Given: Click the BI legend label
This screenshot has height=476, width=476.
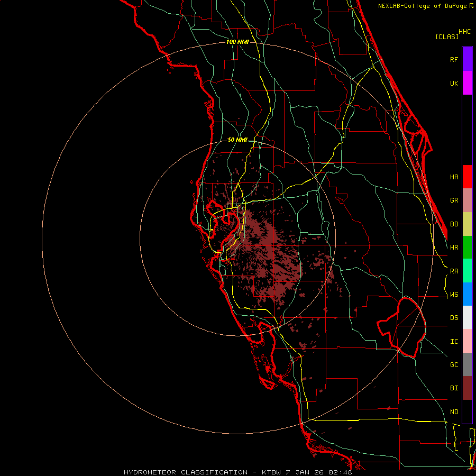Looking at the screenshot, I should pyautogui.click(x=454, y=388).
